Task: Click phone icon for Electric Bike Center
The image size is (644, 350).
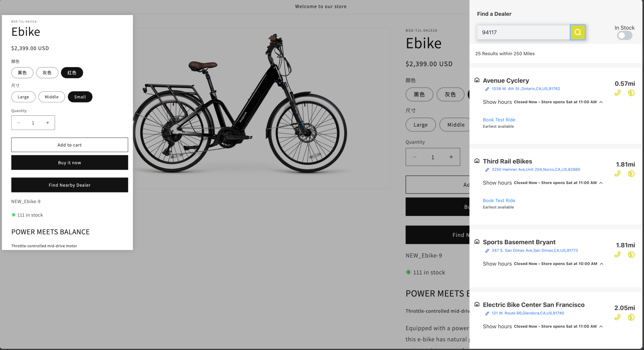Action: [617, 317]
